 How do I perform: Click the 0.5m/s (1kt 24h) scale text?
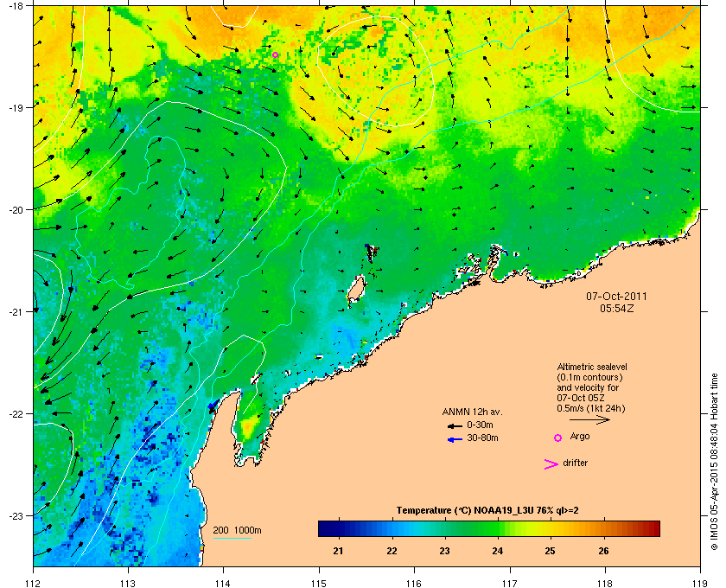click(x=591, y=409)
